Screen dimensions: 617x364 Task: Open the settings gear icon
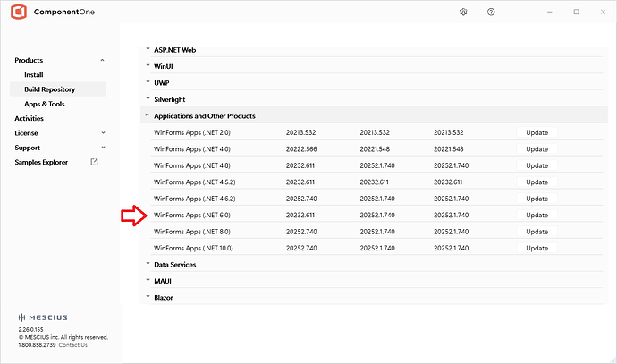(x=463, y=12)
